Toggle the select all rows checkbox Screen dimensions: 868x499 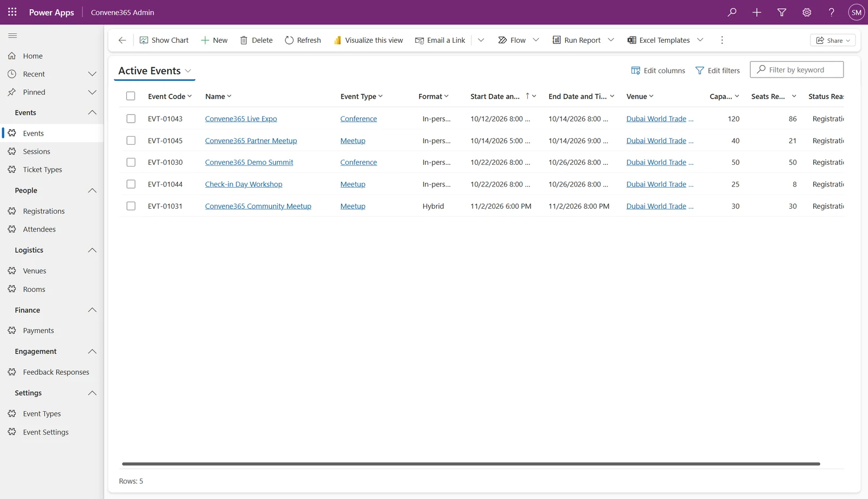coord(131,96)
